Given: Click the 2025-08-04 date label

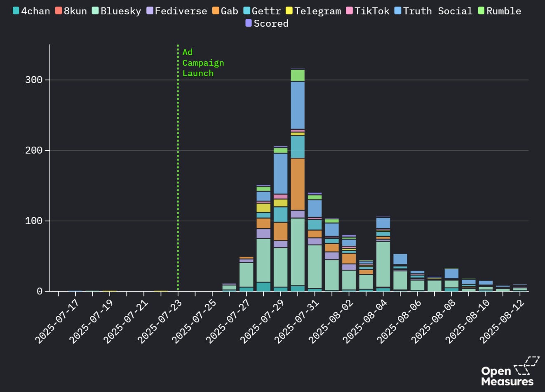Looking at the screenshot, I should click(364, 321).
